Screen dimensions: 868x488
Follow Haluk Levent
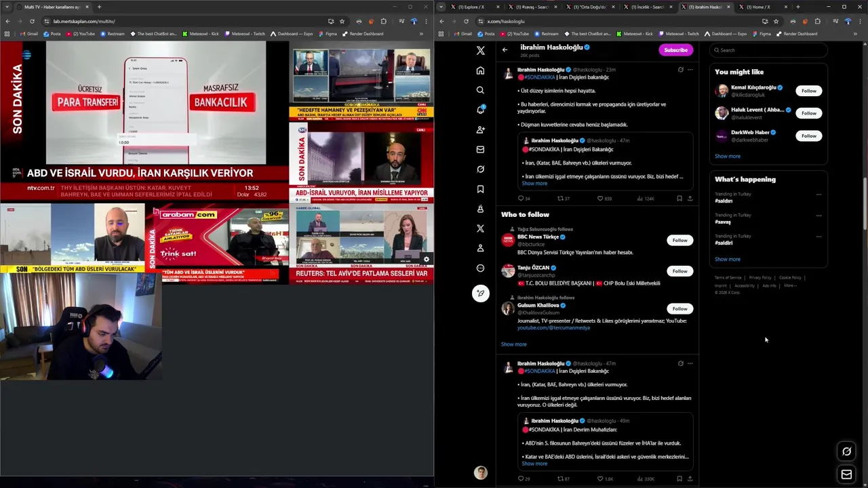point(808,113)
